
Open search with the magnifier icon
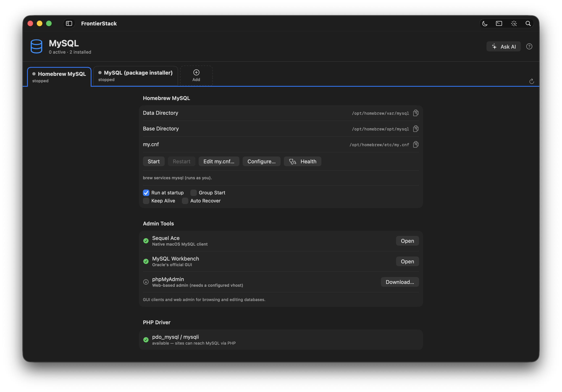pyautogui.click(x=528, y=23)
